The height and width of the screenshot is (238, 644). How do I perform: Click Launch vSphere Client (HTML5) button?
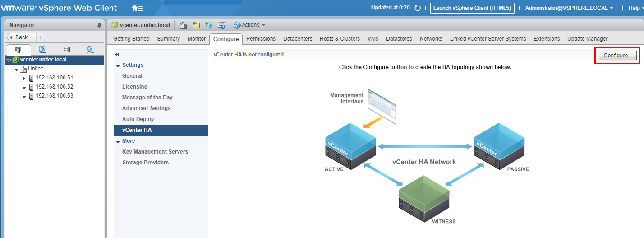(472, 8)
